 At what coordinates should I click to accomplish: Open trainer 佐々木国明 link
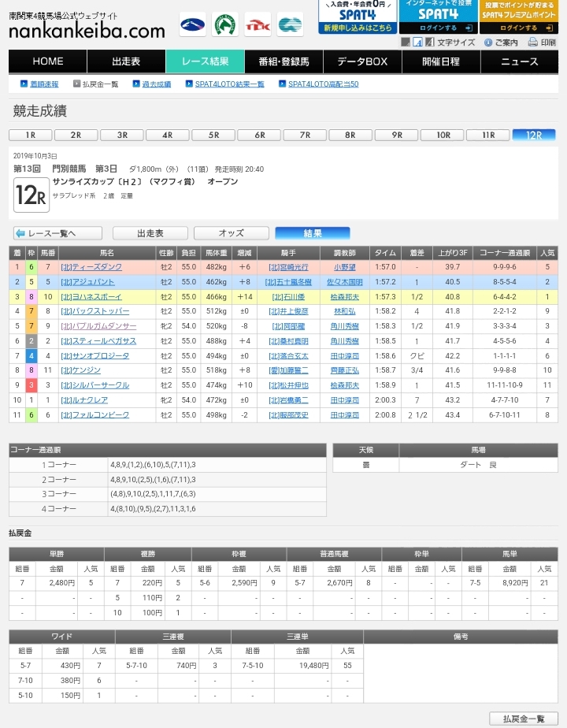click(x=345, y=282)
